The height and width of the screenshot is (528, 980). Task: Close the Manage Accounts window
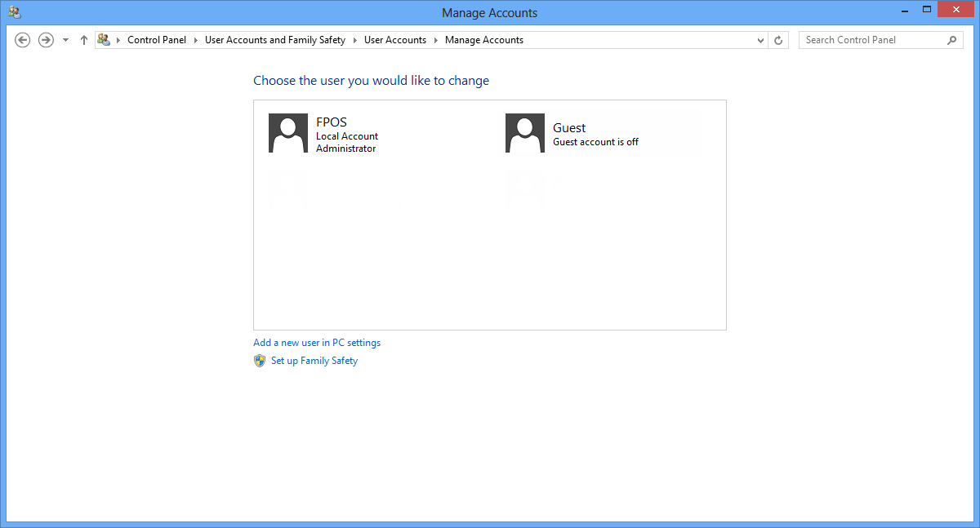click(955, 10)
